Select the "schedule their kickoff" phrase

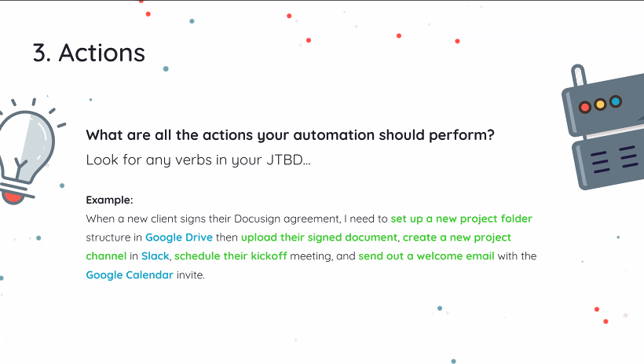point(231,256)
